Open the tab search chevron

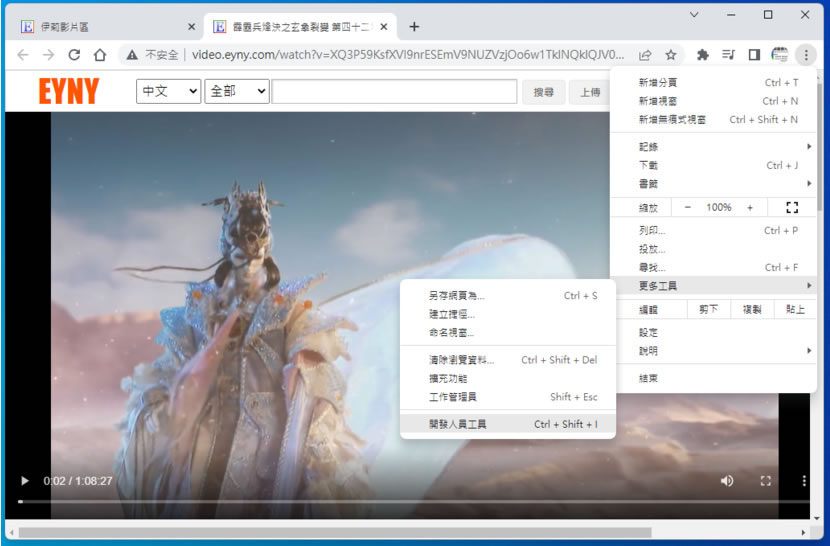pyautogui.click(x=694, y=15)
